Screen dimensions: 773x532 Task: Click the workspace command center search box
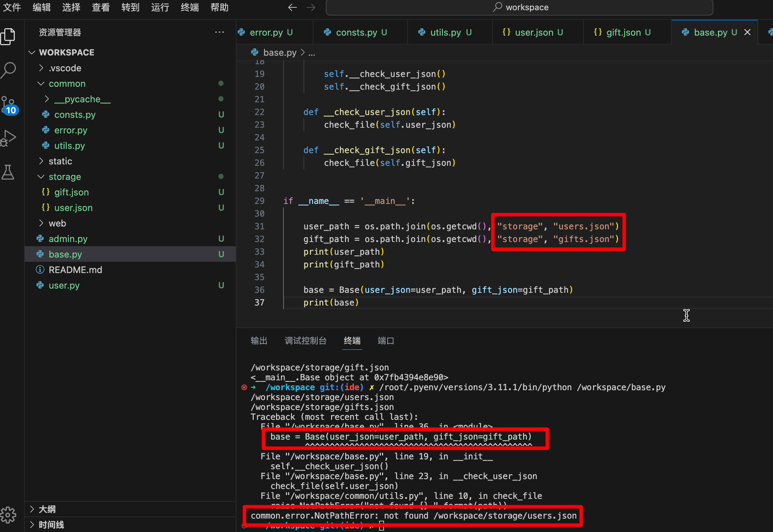pos(519,7)
